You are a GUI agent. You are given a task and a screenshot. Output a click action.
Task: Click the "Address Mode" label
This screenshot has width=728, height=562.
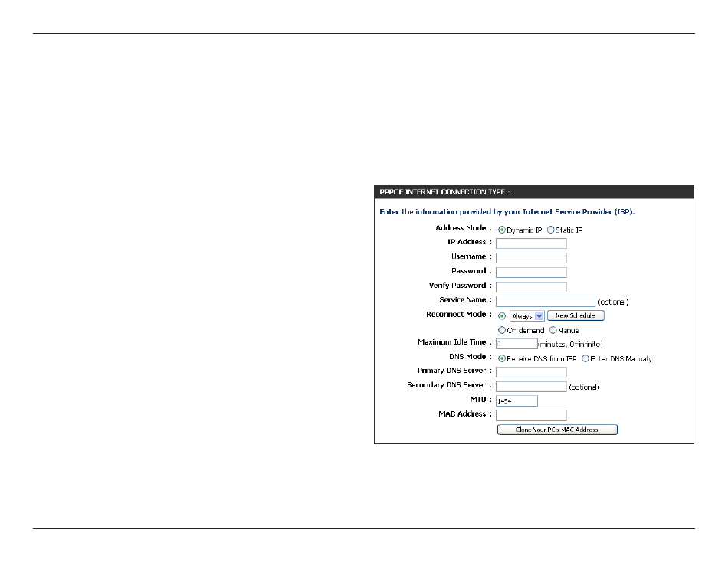click(461, 228)
